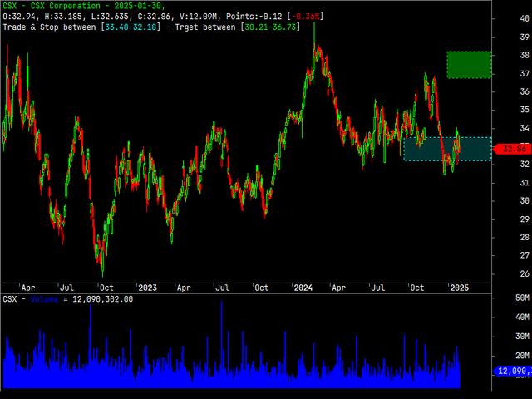The width and height of the screenshot is (532, 399).
Task: Click the green 38.21-36.73 target range text
Action: coord(270,27)
